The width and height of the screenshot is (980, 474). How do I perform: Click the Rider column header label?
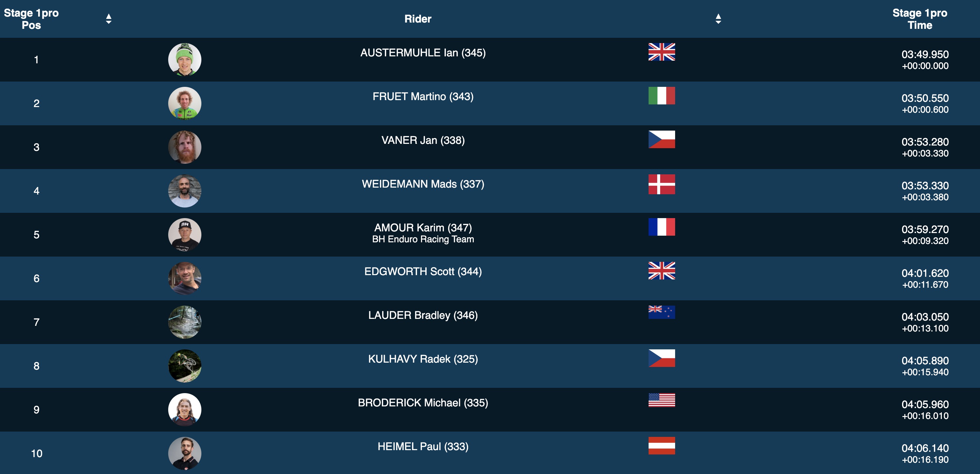[417, 19]
